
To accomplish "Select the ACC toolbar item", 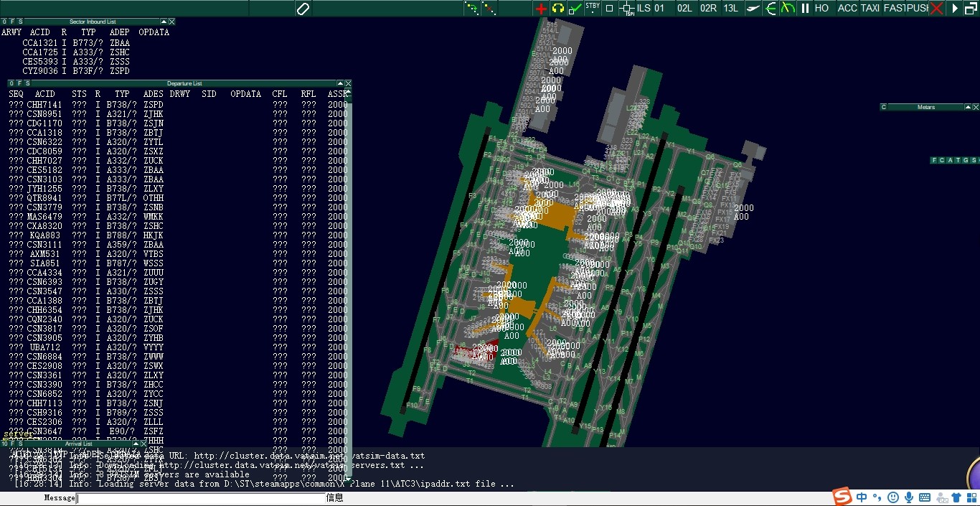I will [847, 9].
